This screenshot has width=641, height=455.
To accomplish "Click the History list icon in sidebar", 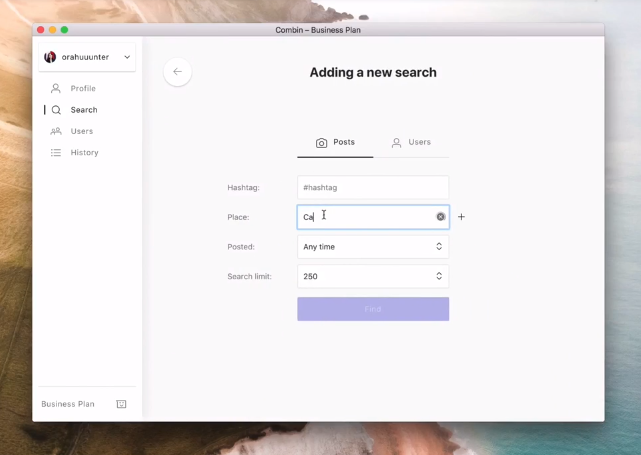I will (56, 153).
